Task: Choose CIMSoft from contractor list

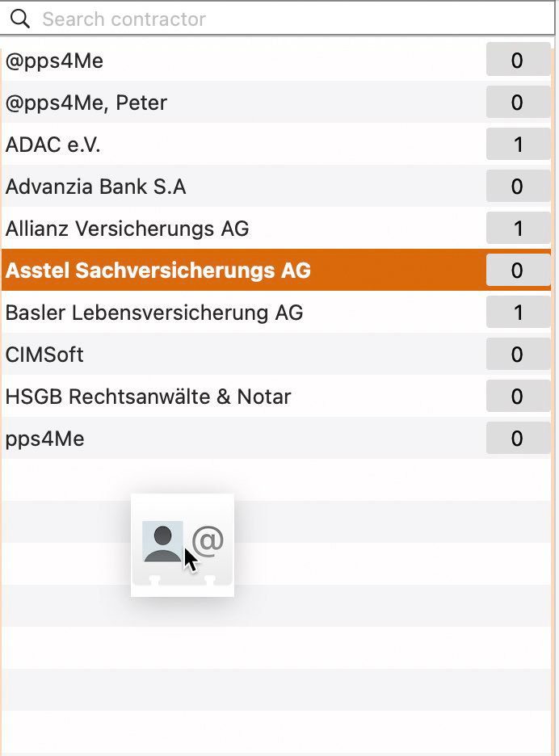Action: point(276,354)
